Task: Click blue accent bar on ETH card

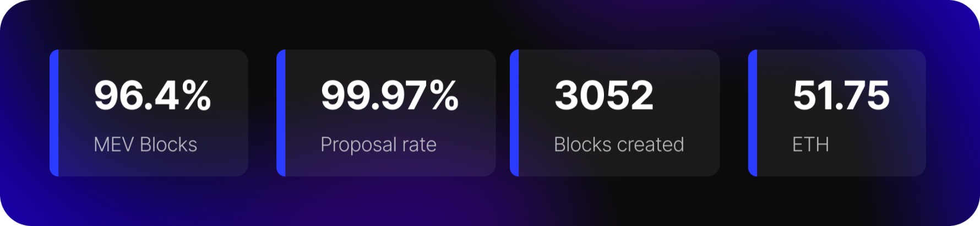Action: 753,113
